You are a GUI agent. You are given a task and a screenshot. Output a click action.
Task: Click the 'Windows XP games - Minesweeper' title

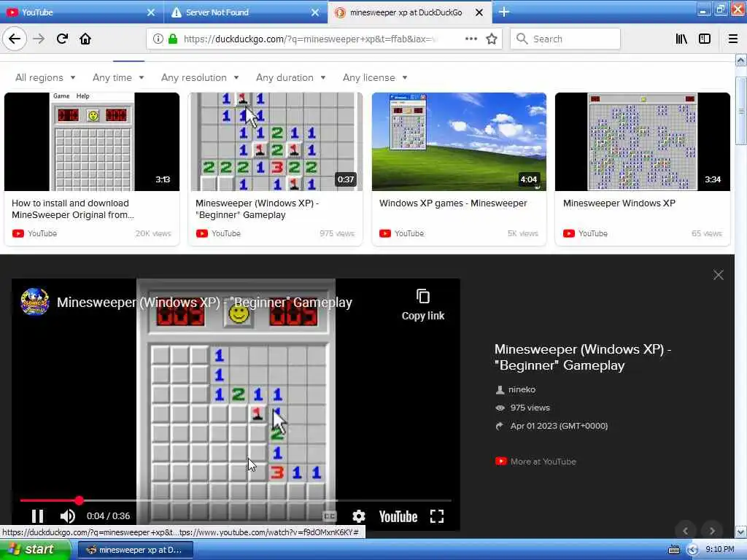(x=453, y=203)
